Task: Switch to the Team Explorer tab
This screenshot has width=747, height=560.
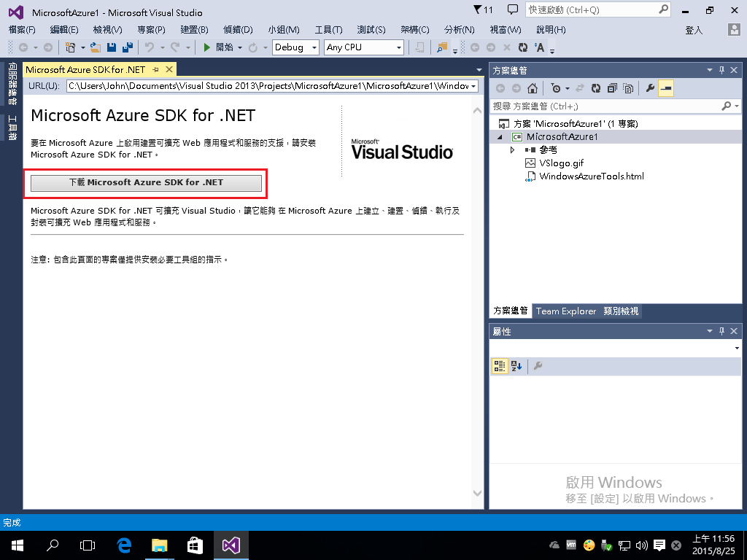Action: point(566,311)
